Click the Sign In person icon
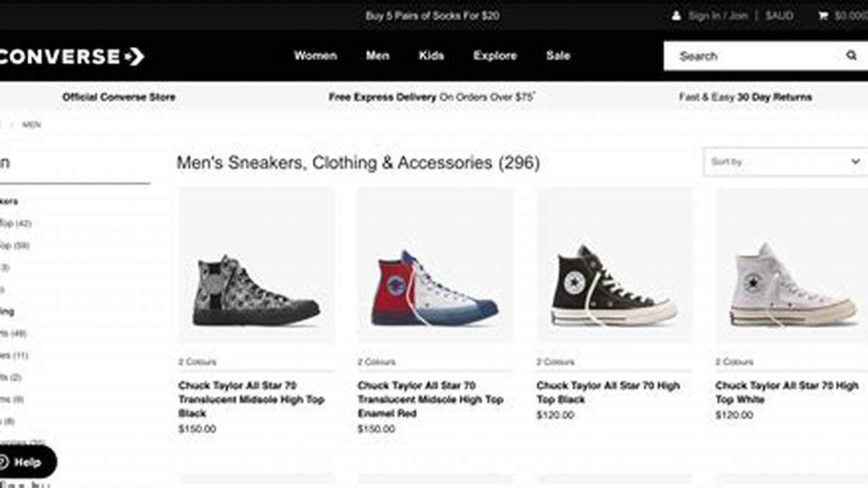This screenshot has height=488, width=868. (675, 15)
